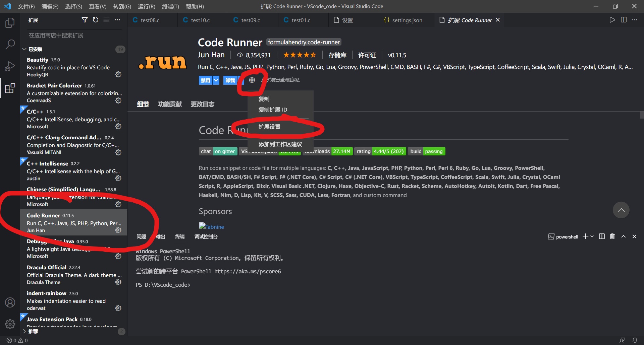Close the terminal panel

point(634,236)
